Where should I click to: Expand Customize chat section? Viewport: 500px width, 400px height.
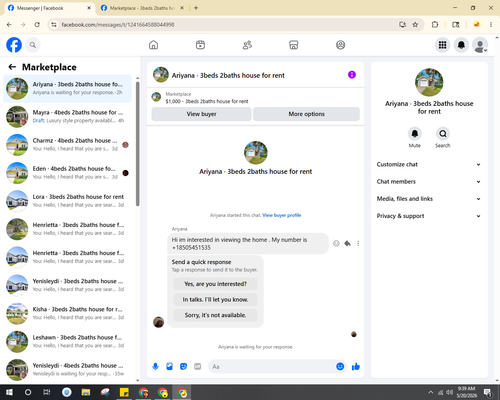pyautogui.click(x=429, y=164)
